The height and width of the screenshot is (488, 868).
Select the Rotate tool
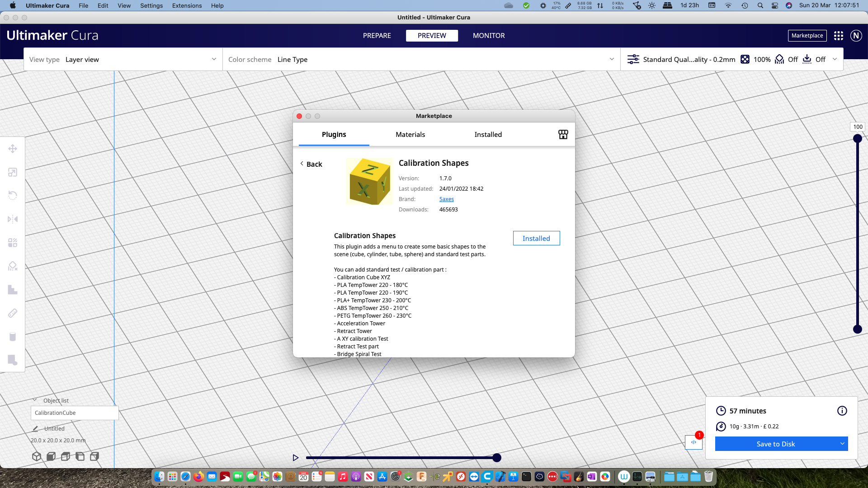[13, 195]
